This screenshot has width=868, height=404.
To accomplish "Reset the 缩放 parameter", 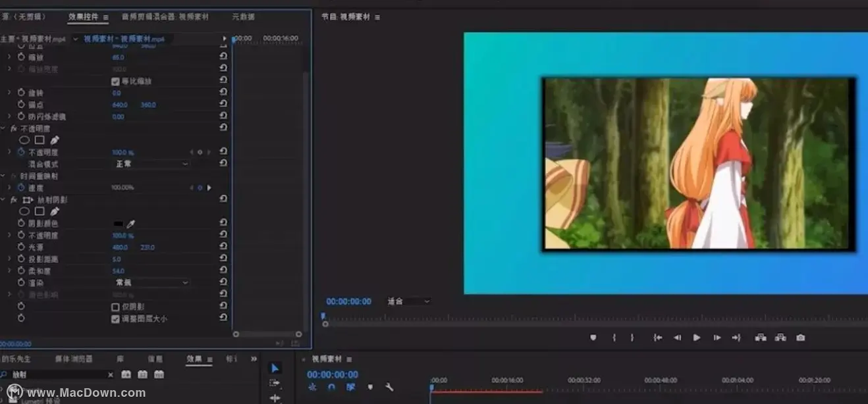I will click(223, 57).
